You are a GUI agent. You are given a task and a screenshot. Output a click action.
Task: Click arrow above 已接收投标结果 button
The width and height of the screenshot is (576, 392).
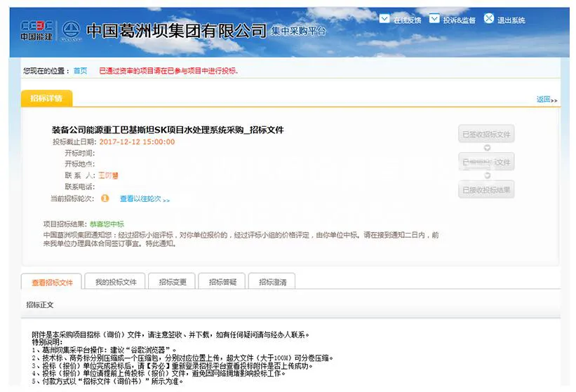point(486,175)
